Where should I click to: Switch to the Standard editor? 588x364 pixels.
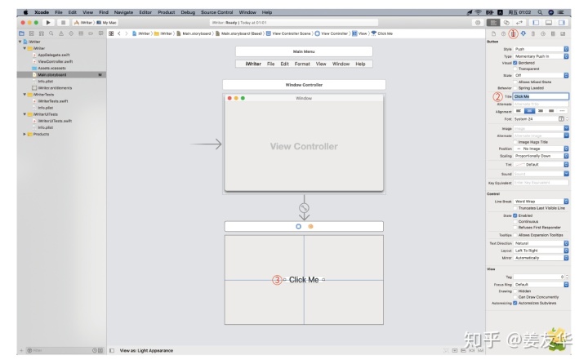(493, 23)
